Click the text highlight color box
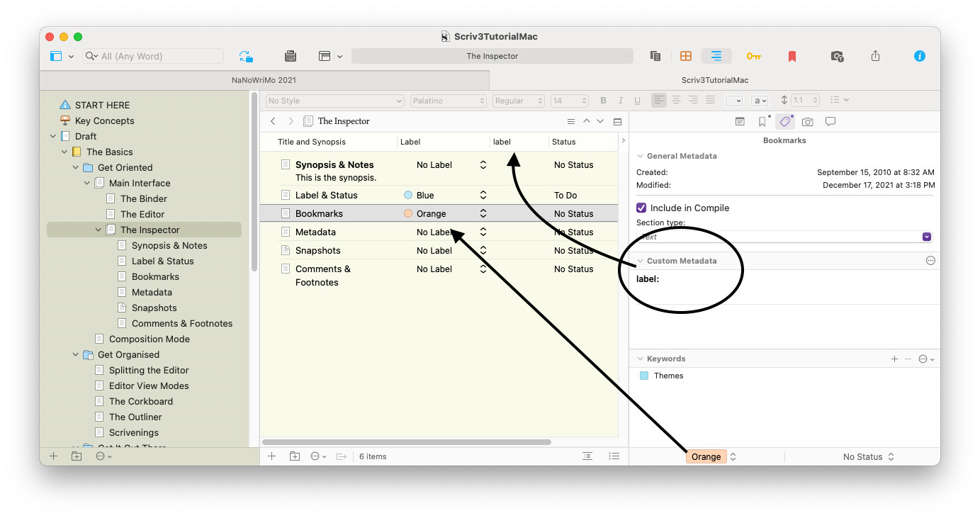 [x=734, y=101]
